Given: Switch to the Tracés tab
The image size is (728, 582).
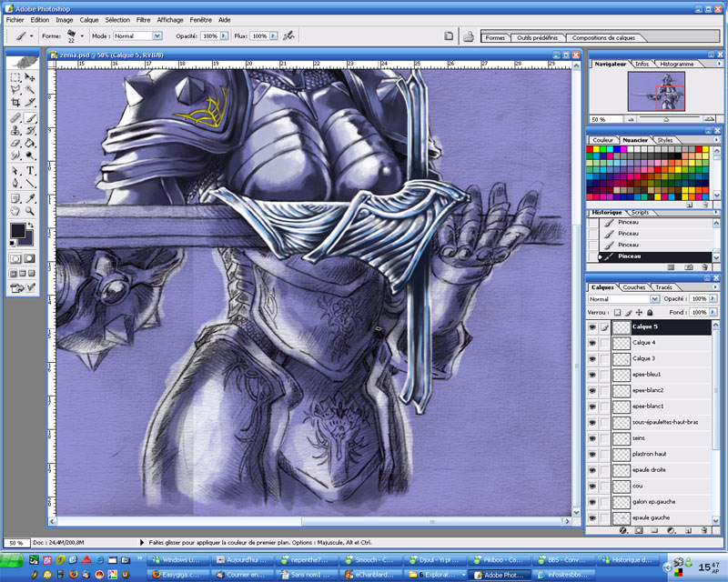Looking at the screenshot, I should pos(663,287).
